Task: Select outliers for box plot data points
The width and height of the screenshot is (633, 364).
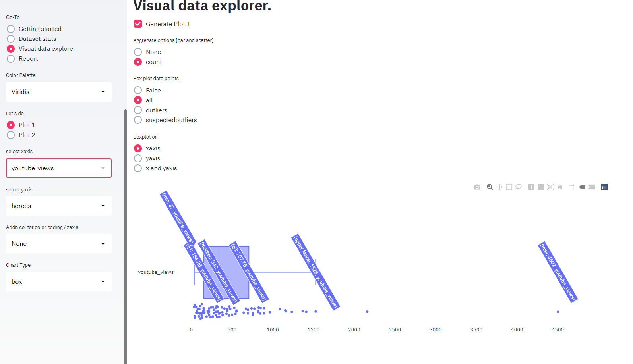Action: click(138, 110)
